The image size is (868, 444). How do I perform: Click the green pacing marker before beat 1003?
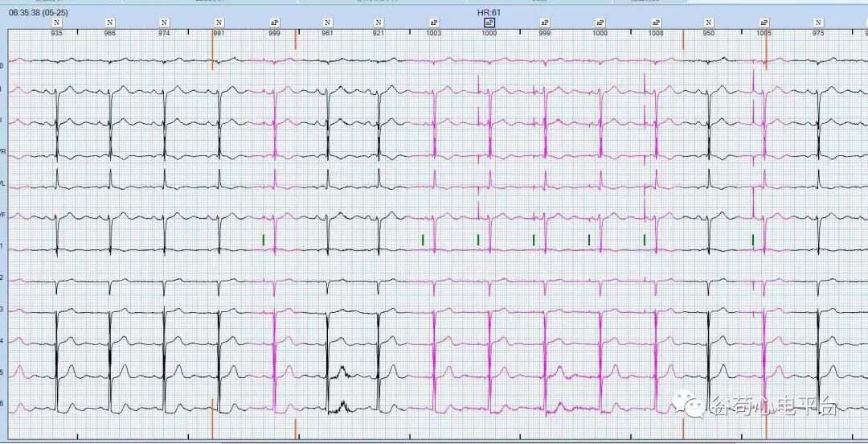click(x=423, y=240)
